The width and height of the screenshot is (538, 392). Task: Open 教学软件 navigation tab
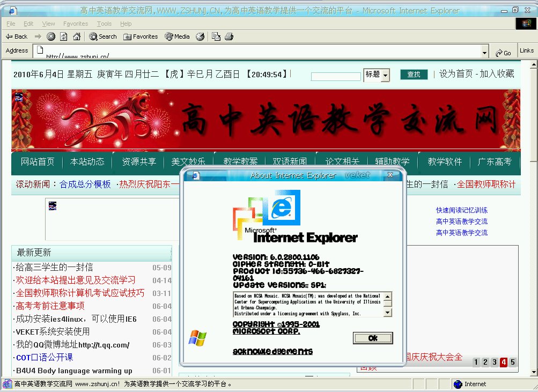[445, 161]
